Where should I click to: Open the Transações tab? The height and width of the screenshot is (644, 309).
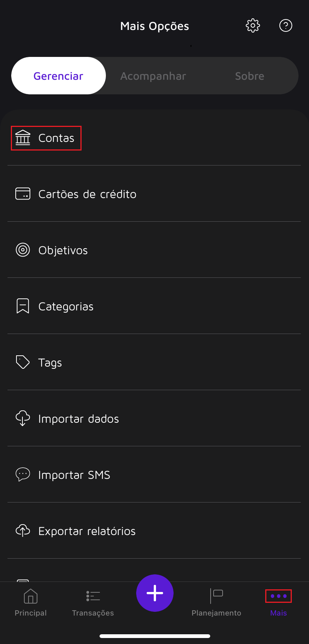pos(93,602)
